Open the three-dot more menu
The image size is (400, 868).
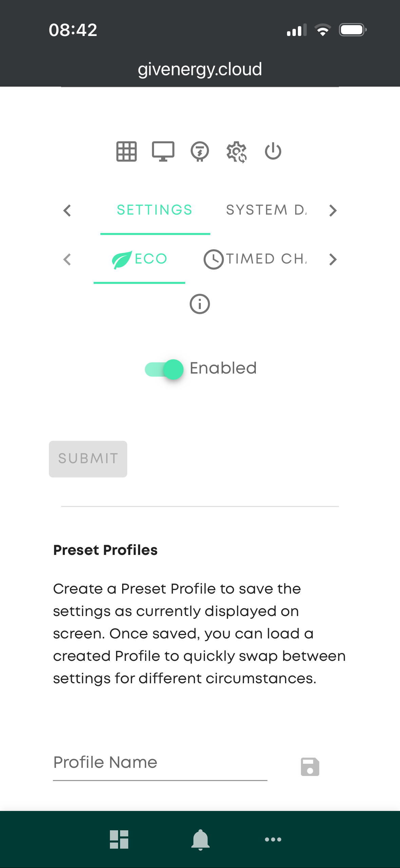(273, 839)
